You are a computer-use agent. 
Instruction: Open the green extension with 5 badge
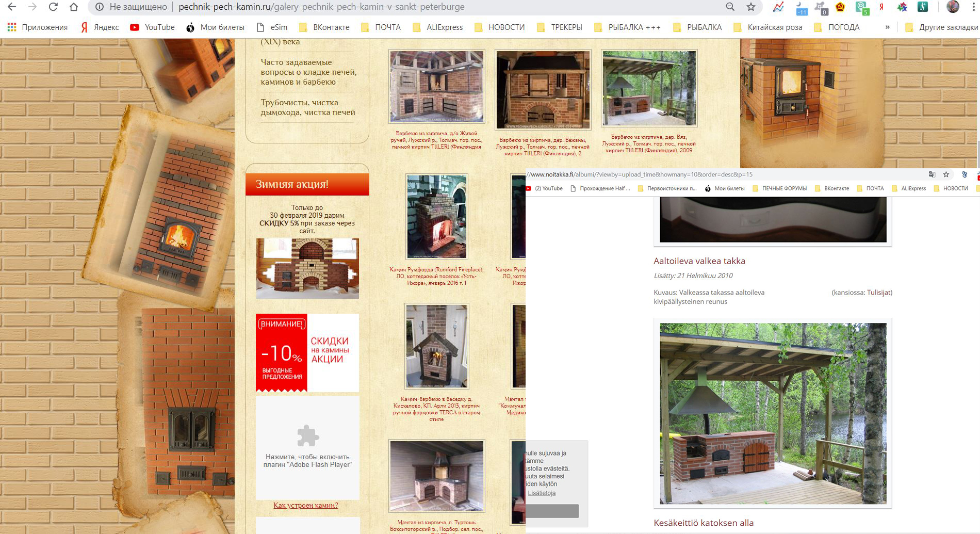coord(862,7)
